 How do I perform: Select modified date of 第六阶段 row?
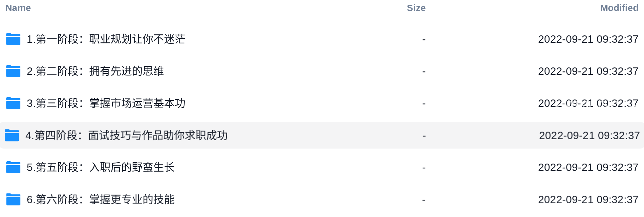(x=588, y=199)
